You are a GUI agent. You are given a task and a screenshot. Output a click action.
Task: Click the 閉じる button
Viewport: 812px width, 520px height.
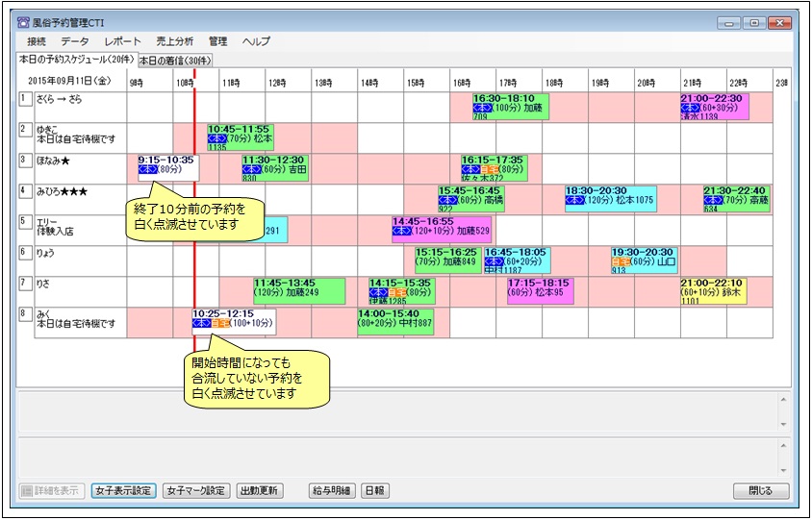pos(760,490)
